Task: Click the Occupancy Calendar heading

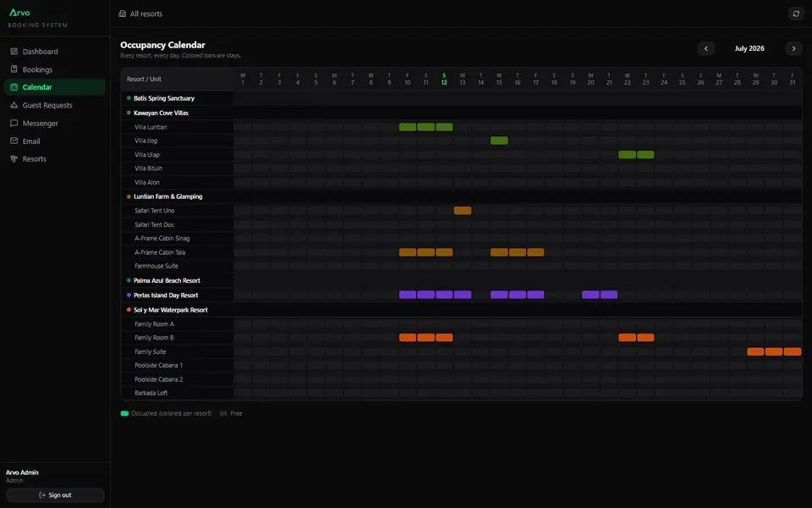Action: pos(162,45)
